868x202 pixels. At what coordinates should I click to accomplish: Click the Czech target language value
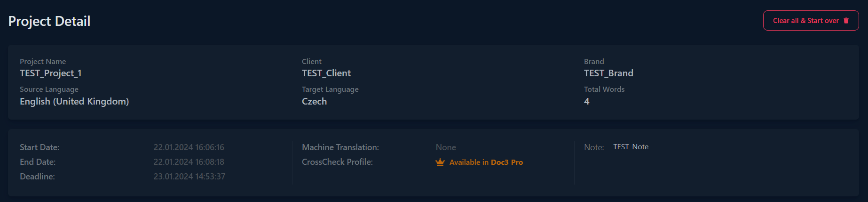[x=314, y=101]
